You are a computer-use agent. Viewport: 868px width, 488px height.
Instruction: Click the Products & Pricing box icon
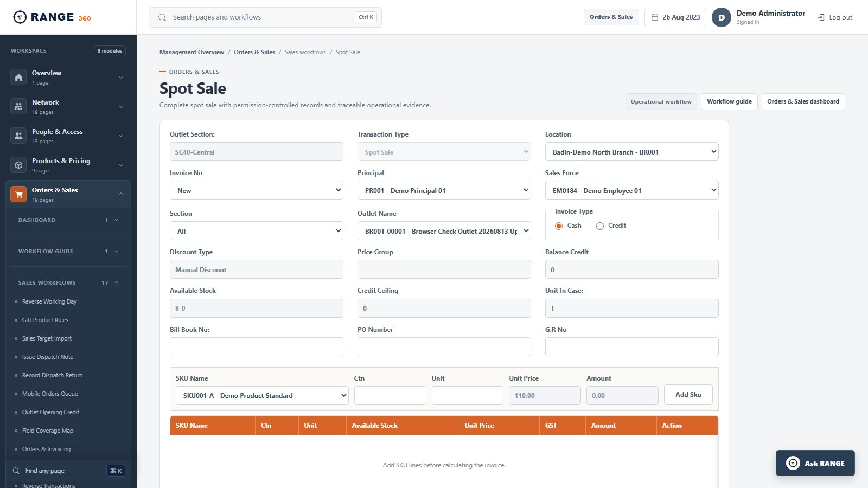click(18, 165)
